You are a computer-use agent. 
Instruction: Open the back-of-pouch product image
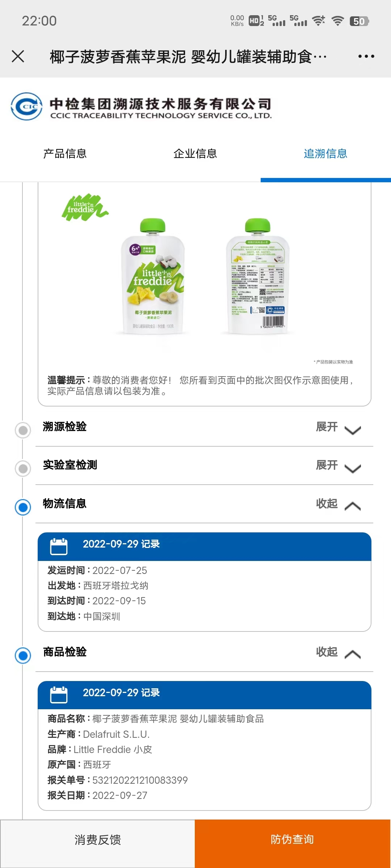257,276
